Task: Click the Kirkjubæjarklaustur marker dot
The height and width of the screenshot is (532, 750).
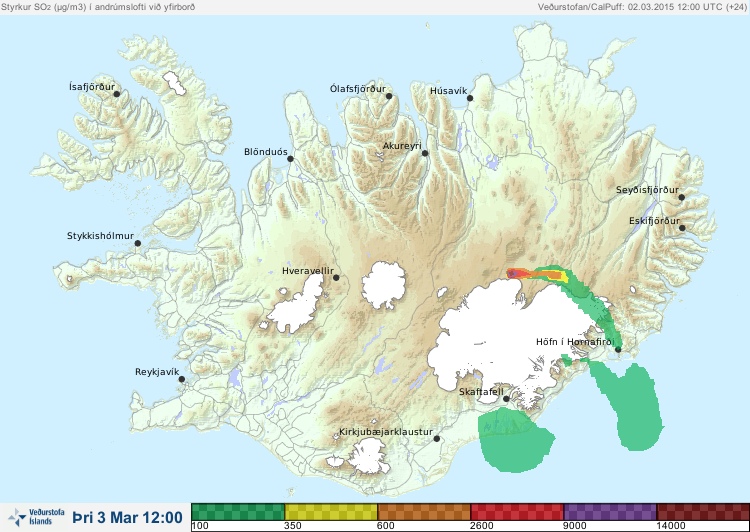Action: pos(436,439)
